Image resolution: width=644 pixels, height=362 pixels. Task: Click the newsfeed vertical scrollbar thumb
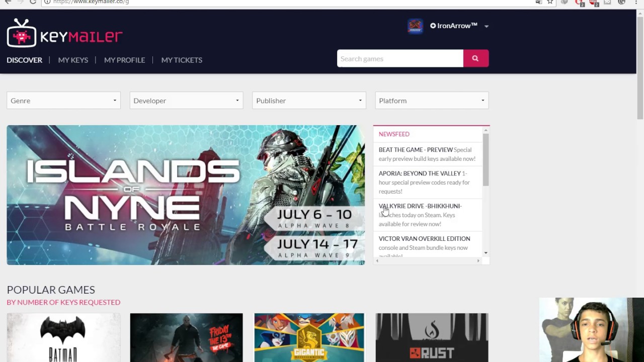[486, 159]
